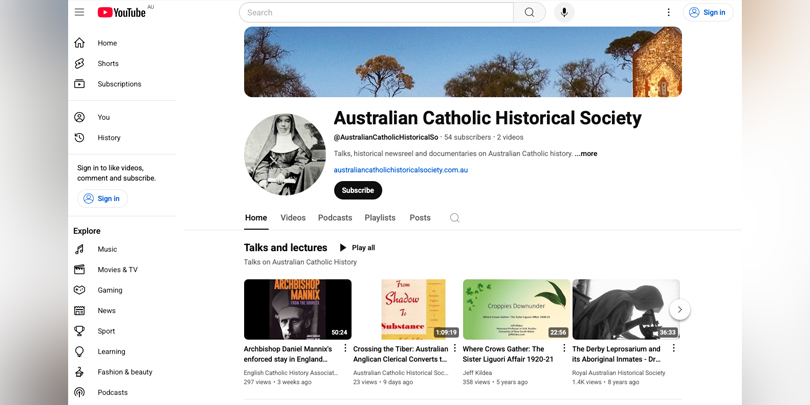Open title Where Crows Gather
The image size is (810, 405).
(x=508, y=354)
